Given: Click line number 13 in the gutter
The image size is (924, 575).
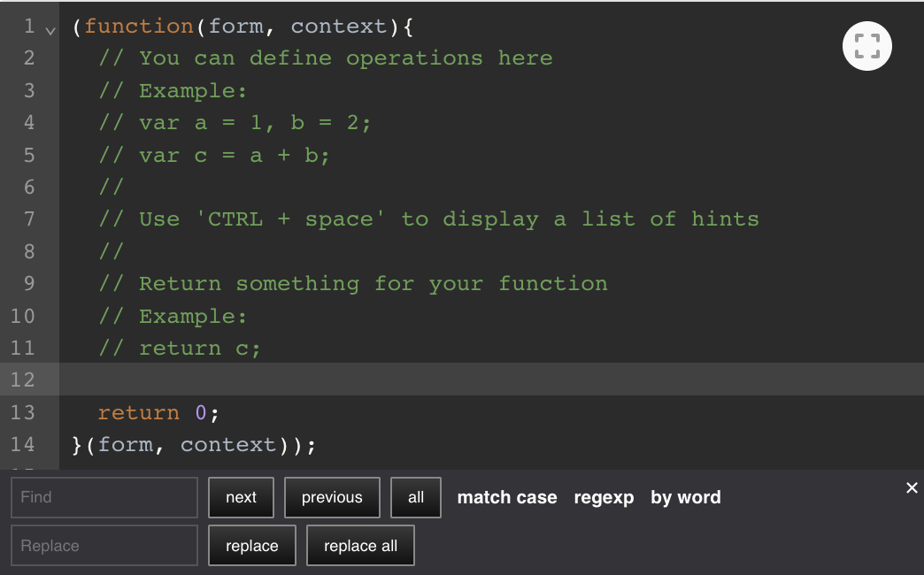Looking at the screenshot, I should [22, 412].
